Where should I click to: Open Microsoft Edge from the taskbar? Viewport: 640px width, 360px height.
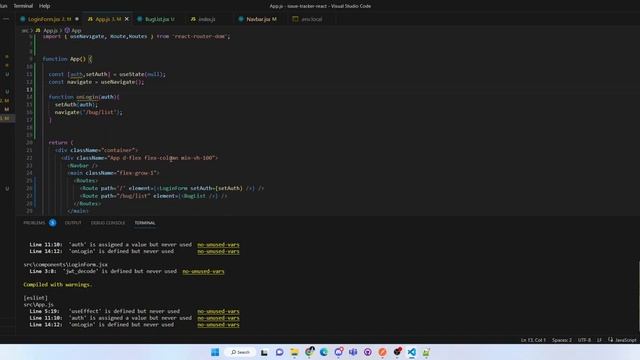(324, 352)
